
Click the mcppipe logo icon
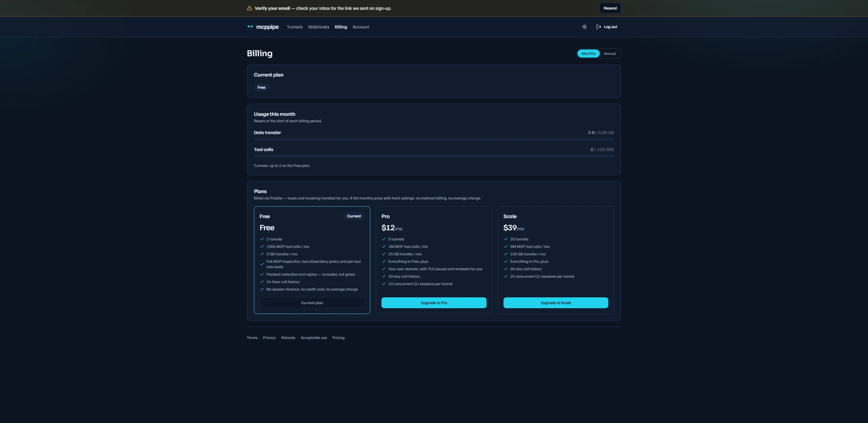(250, 26)
